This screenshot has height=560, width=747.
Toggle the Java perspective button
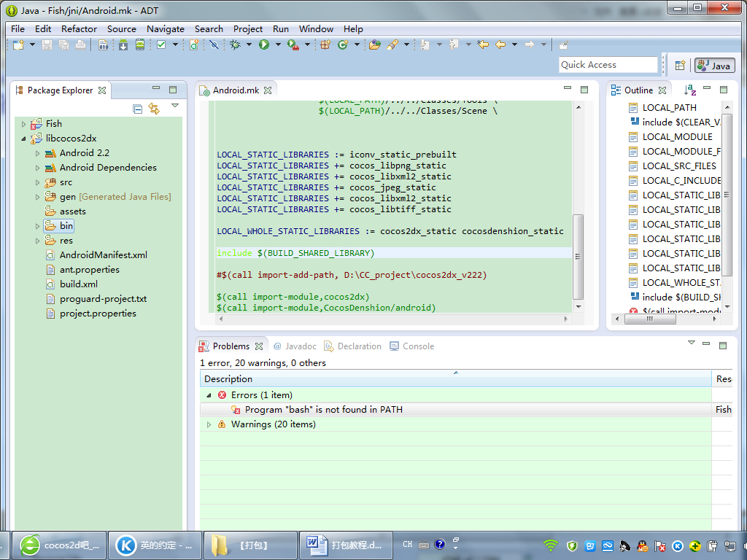(x=714, y=66)
